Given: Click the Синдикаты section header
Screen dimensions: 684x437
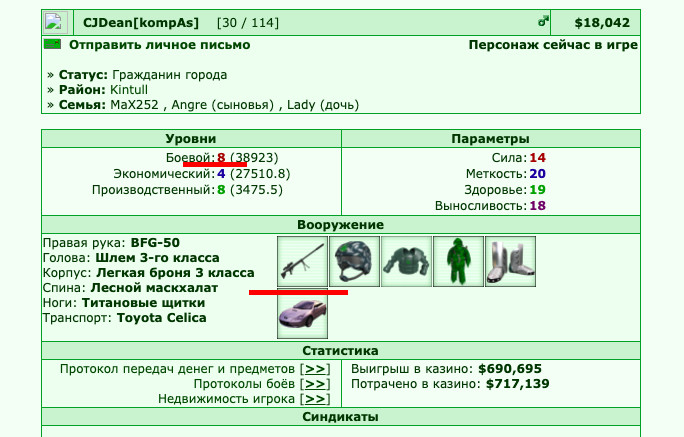Looking at the screenshot, I should (x=341, y=417).
